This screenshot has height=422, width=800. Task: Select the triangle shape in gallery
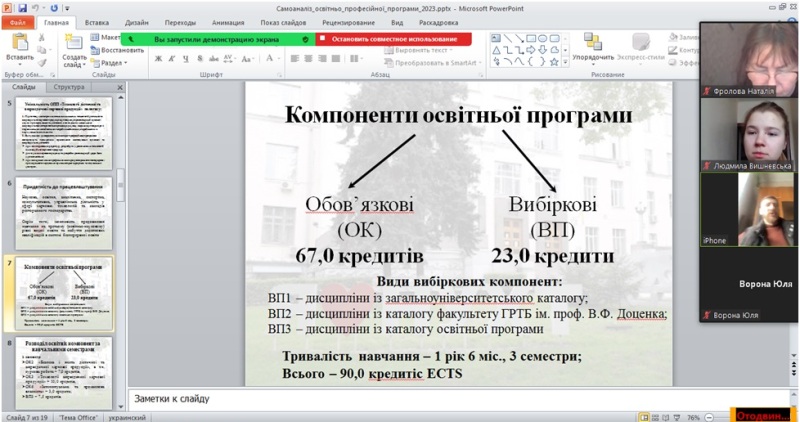coord(496,50)
